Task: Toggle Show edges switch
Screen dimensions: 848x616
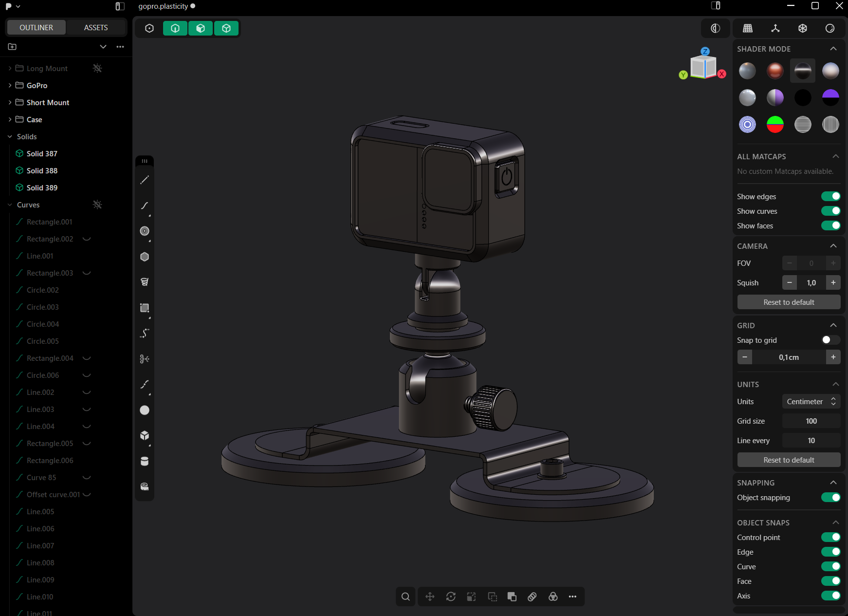Action: [x=830, y=196]
